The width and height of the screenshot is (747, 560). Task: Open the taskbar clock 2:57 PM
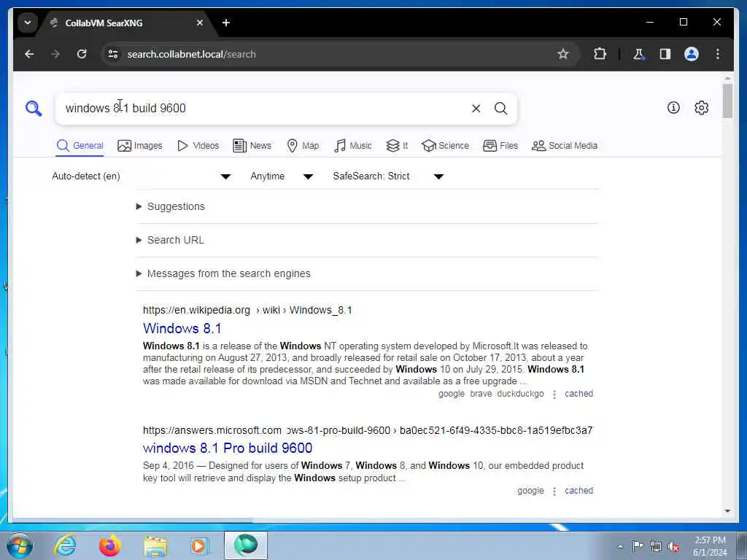pos(710,546)
